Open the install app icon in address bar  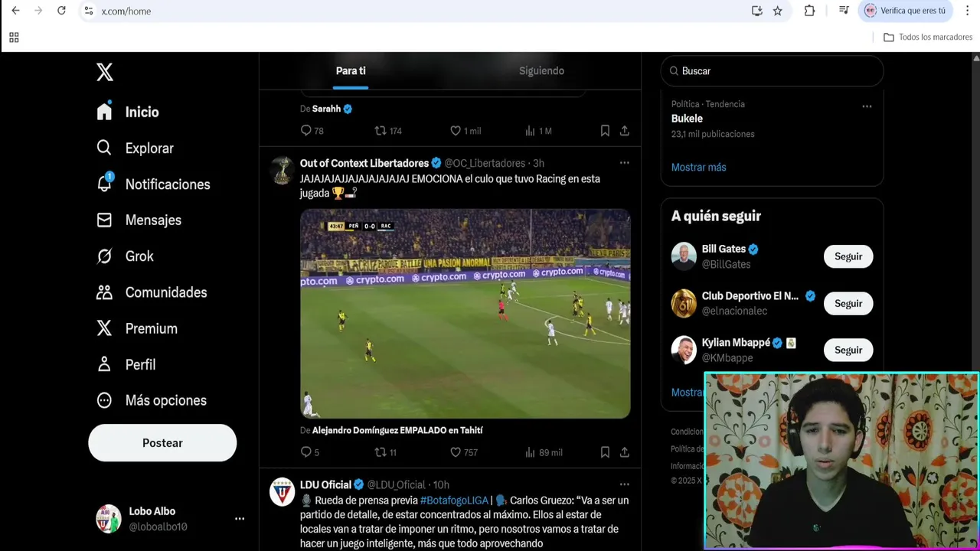756,11
